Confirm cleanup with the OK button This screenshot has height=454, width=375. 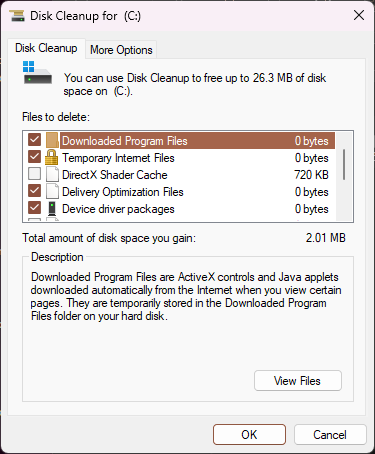[249, 434]
